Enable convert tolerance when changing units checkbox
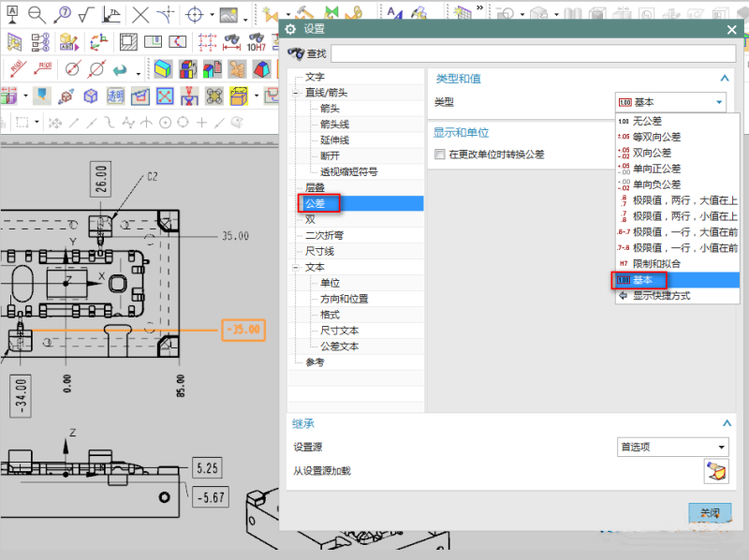 click(x=439, y=155)
